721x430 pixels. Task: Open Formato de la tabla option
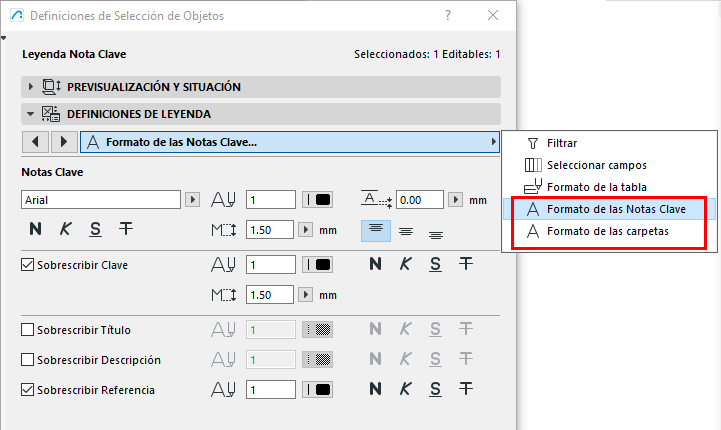pyautogui.click(x=596, y=187)
